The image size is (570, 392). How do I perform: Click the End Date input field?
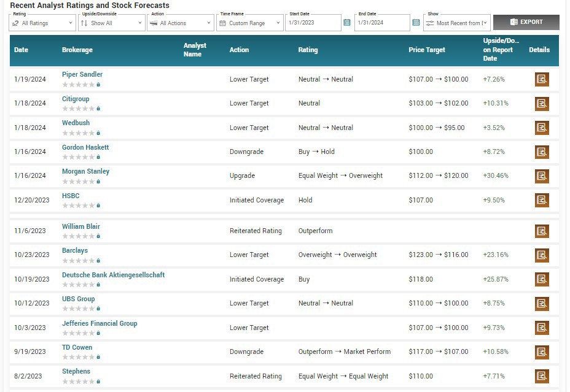(383, 23)
